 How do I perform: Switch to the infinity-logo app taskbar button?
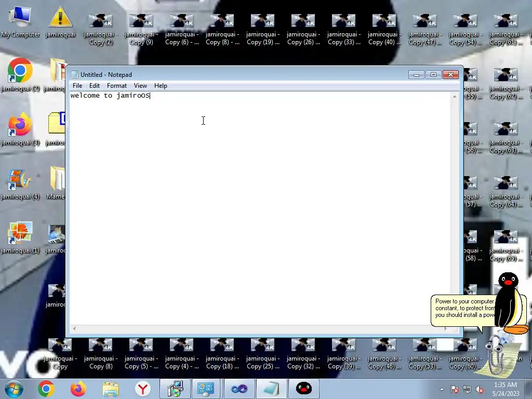tap(239, 389)
